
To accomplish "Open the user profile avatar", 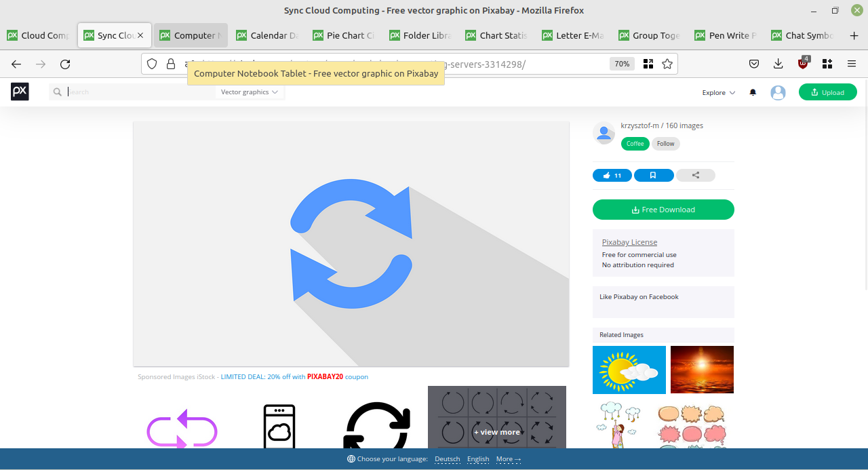I will 778,92.
